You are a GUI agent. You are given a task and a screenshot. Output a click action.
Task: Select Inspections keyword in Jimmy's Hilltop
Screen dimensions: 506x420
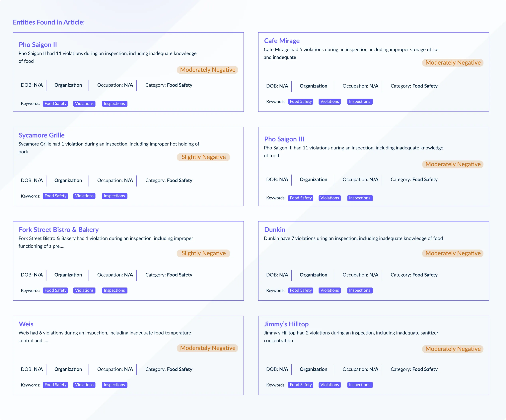[x=360, y=385]
